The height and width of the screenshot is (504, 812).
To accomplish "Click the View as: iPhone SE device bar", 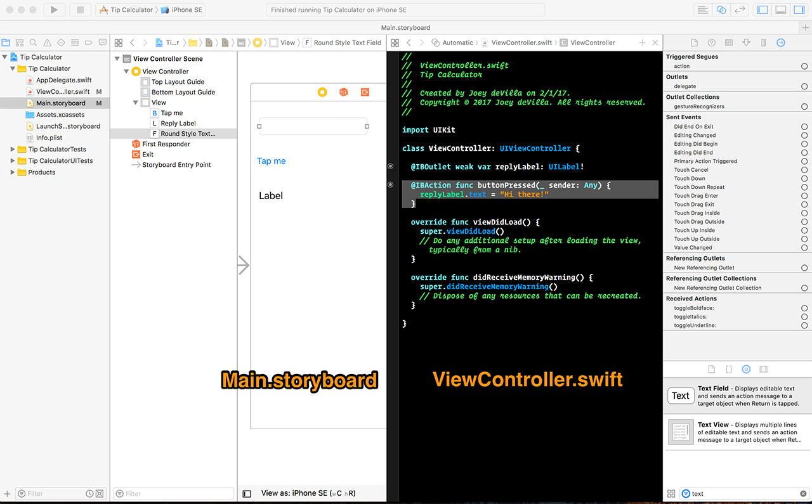I will coord(308,493).
